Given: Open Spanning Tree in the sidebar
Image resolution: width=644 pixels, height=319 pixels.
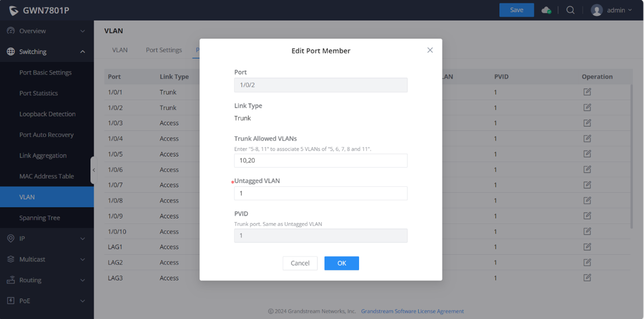Looking at the screenshot, I should point(40,218).
